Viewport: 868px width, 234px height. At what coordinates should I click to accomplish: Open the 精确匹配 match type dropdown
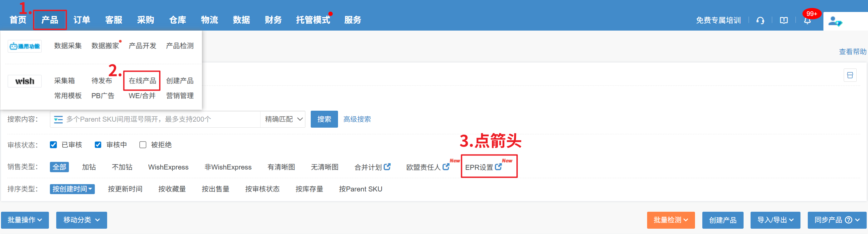tap(283, 119)
